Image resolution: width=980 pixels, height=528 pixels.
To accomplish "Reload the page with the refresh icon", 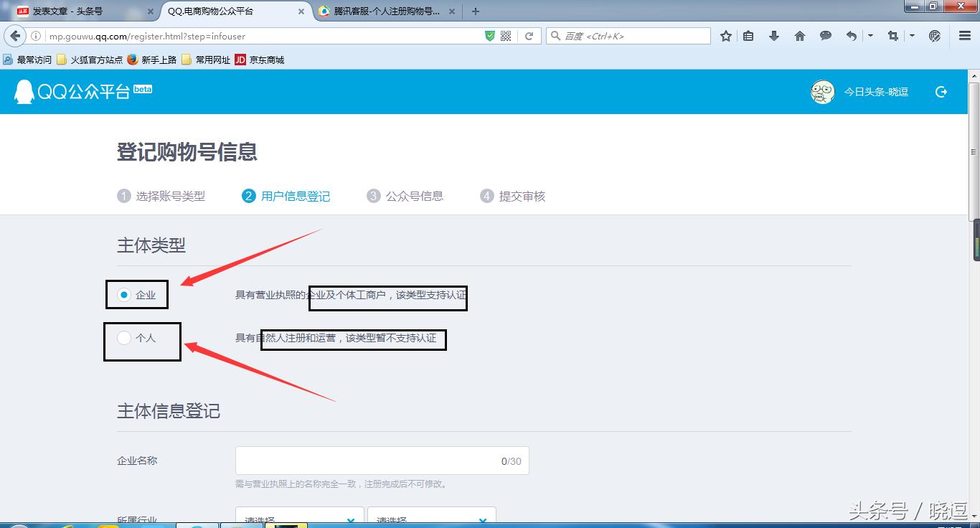I will pos(529,34).
